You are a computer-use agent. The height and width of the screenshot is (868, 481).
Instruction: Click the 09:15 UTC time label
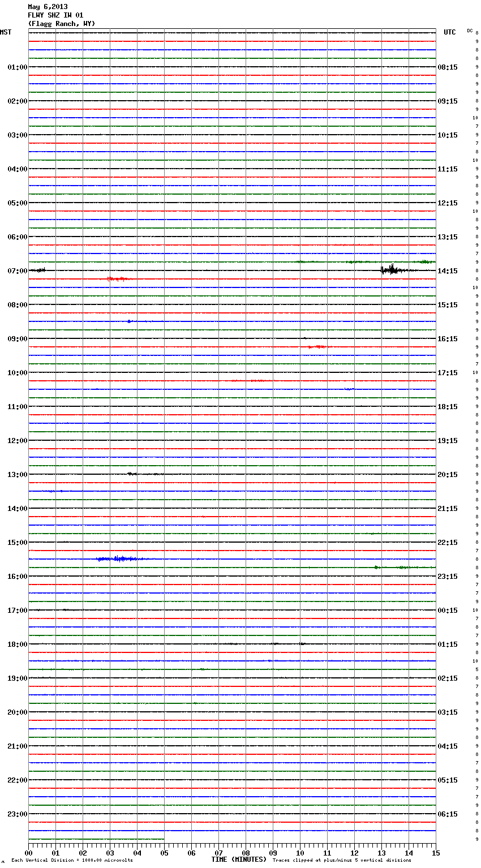click(448, 101)
